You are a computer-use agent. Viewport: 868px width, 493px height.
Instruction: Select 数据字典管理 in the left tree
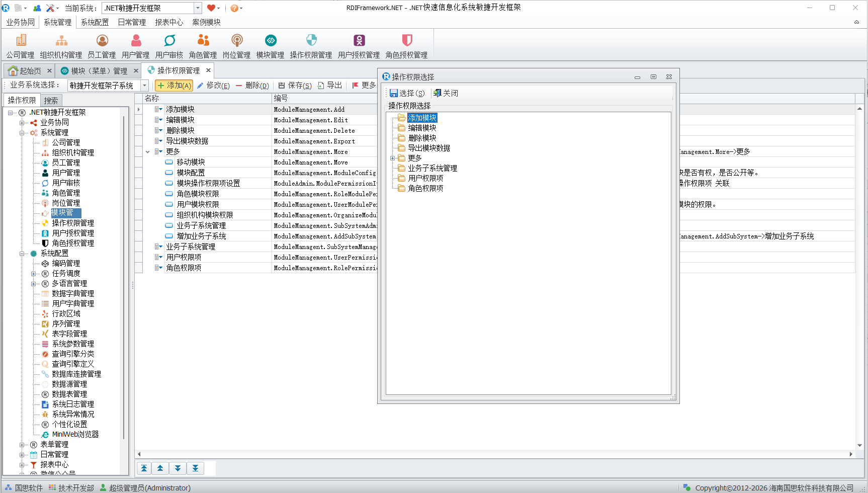pyautogui.click(x=73, y=293)
